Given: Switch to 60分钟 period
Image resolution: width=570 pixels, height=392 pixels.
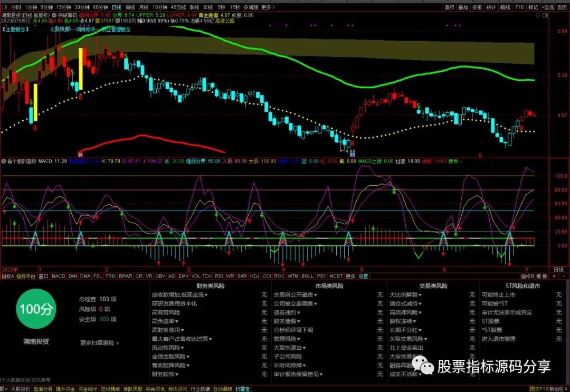Looking at the screenshot, I should [x=101, y=7].
